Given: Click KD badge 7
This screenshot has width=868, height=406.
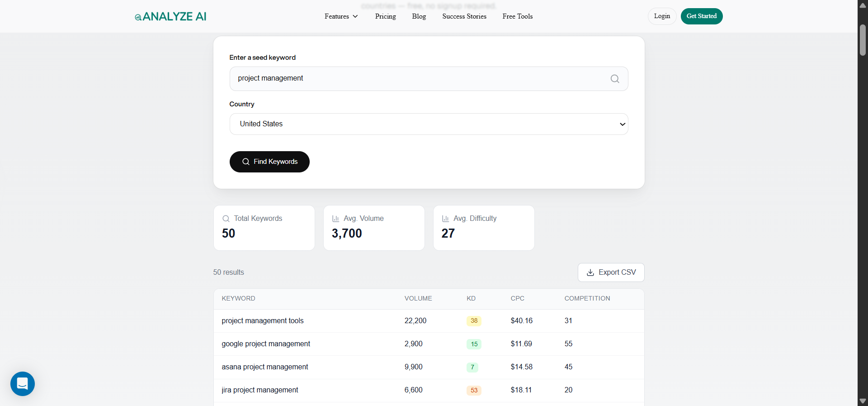Looking at the screenshot, I should click(x=472, y=367).
